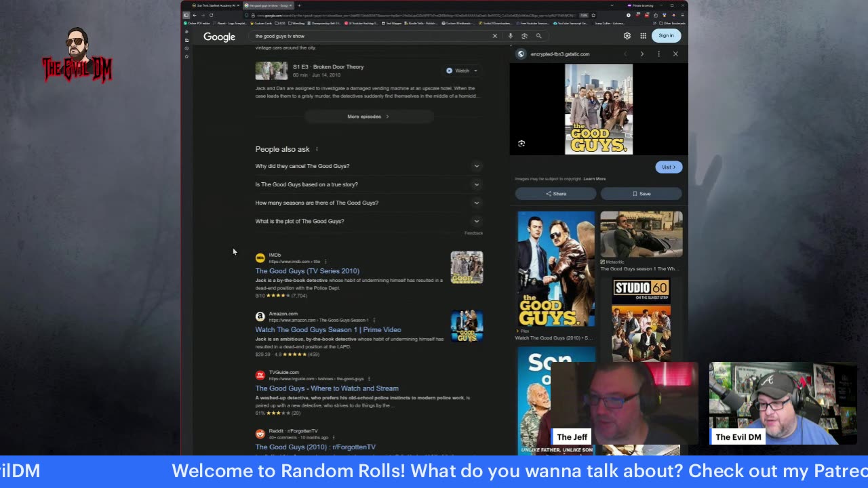Image resolution: width=868 pixels, height=488 pixels.
Task: Open the Studio 60 poster image
Action: point(642,319)
